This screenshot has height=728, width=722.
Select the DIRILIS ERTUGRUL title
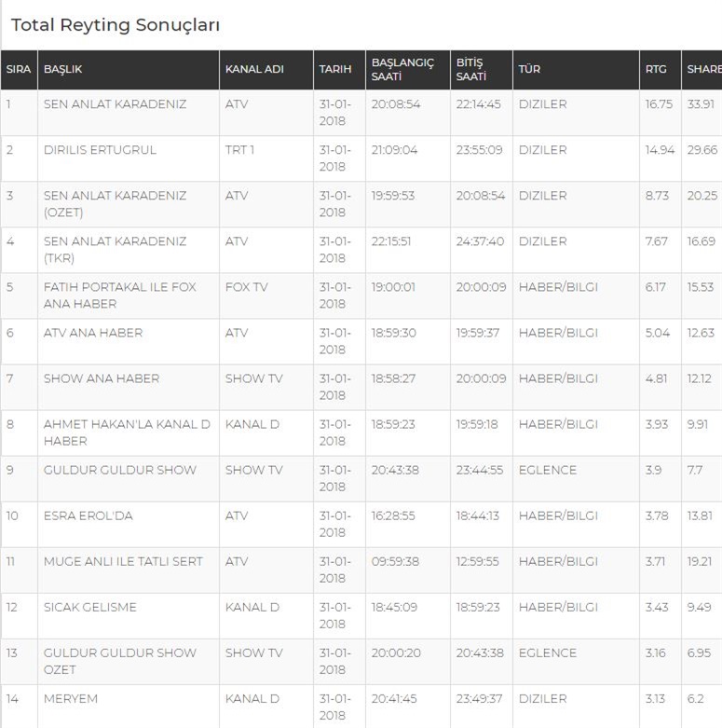(100, 150)
